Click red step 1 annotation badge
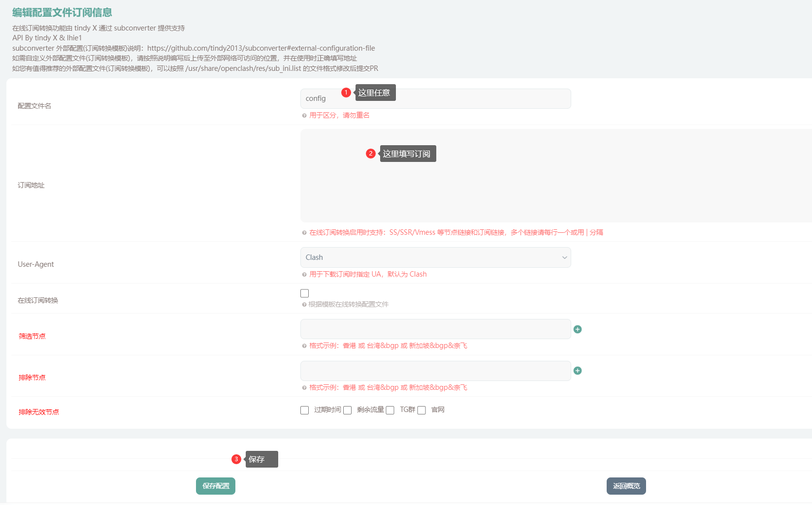 pyautogui.click(x=346, y=93)
